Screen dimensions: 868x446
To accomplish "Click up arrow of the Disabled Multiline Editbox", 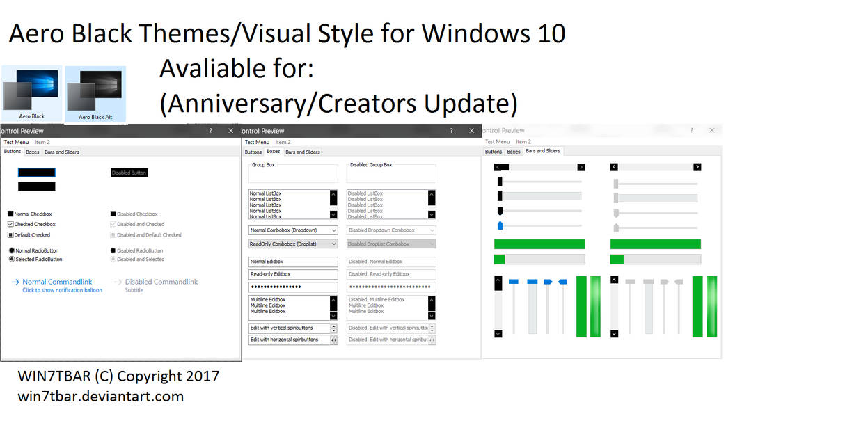I will click(x=432, y=300).
